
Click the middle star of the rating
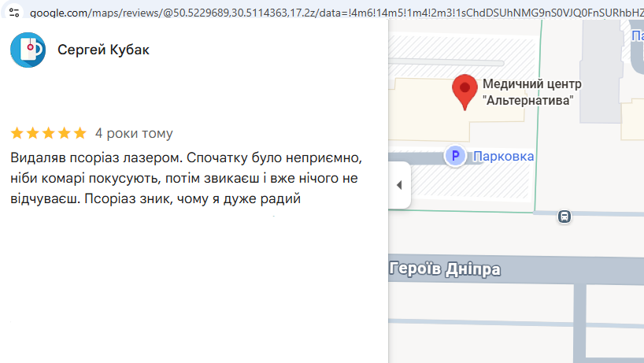click(x=49, y=133)
